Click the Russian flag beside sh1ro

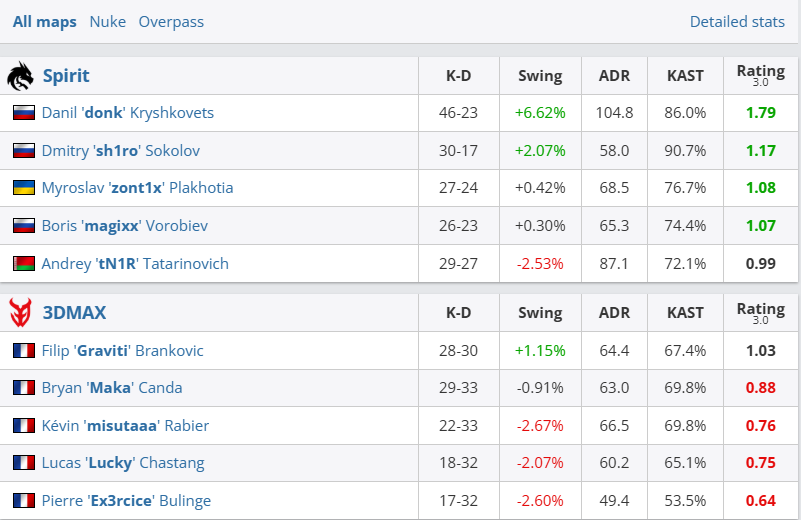[x=24, y=151]
